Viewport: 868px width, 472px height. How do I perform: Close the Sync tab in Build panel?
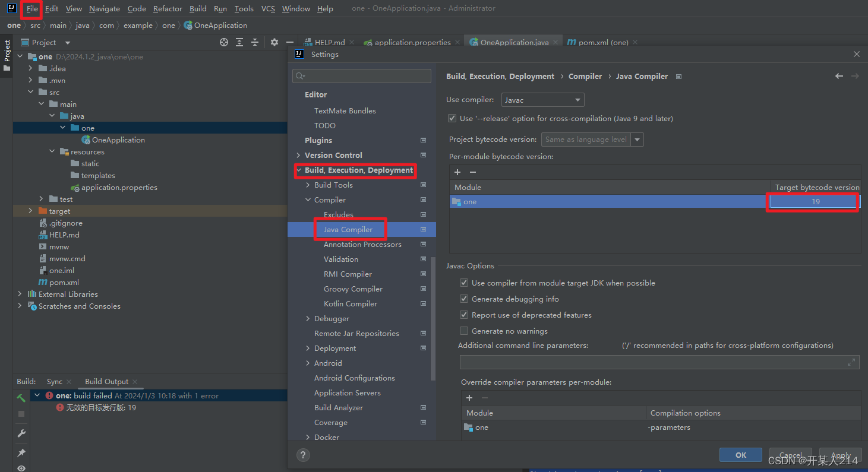(69, 382)
